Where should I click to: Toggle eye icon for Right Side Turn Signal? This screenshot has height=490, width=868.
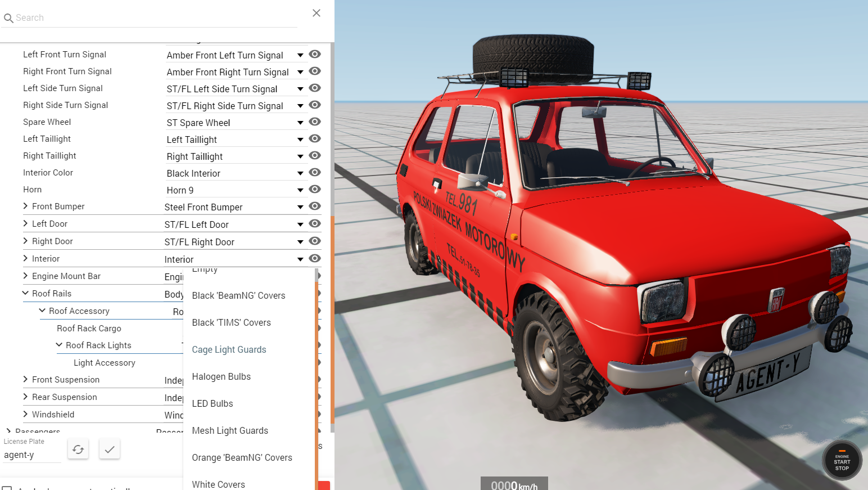click(x=315, y=105)
